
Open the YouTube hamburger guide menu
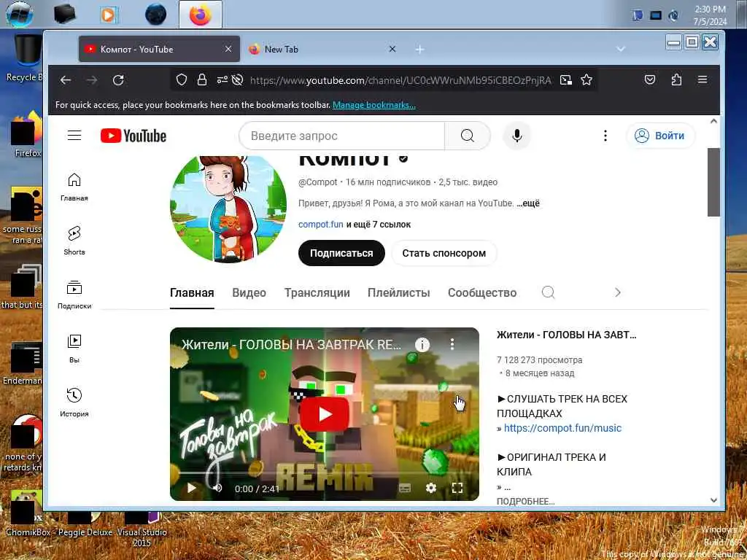tap(74, 136)
